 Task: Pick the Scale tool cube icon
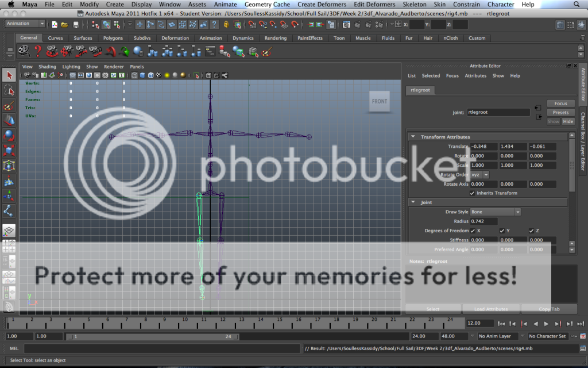pyautogui.click(x=9, y=151)
